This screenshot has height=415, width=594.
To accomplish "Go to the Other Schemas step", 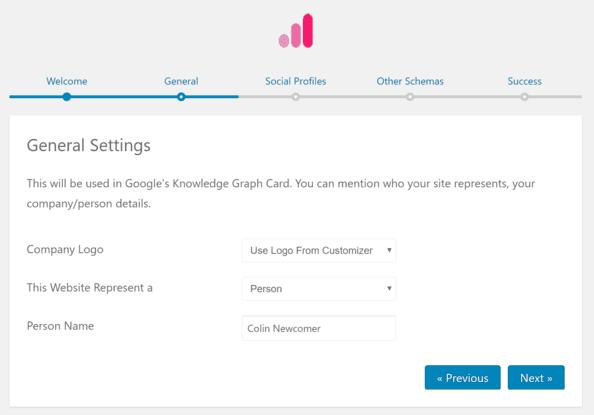I will click(x=410, y=81).
